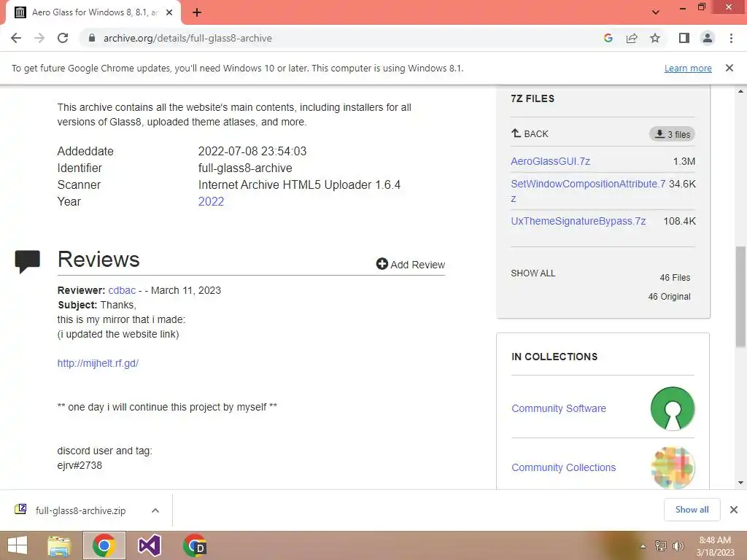
Task: Click the 46 Files count
Action: [675, 278]
